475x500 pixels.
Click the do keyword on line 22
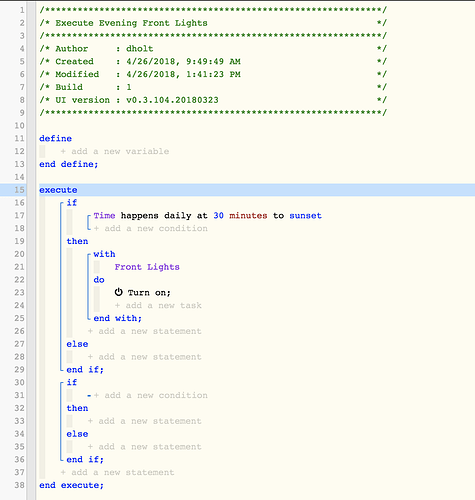99,280
